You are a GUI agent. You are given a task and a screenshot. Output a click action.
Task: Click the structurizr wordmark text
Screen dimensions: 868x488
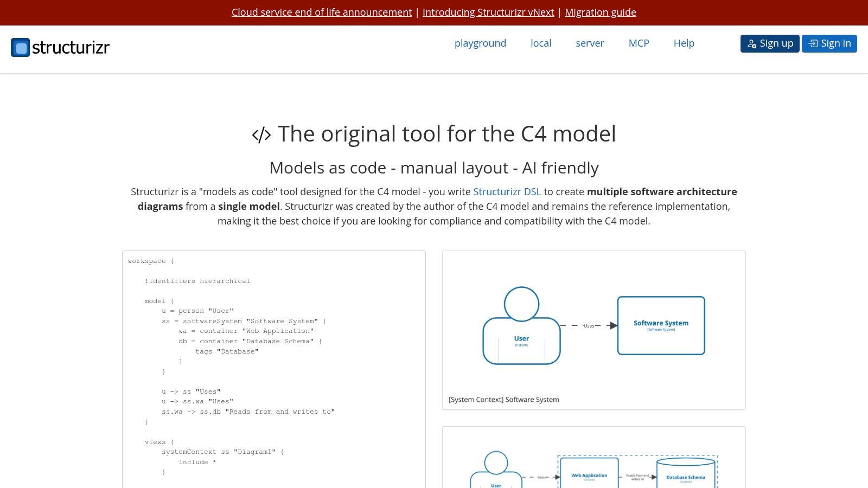[x=71, y=48]
